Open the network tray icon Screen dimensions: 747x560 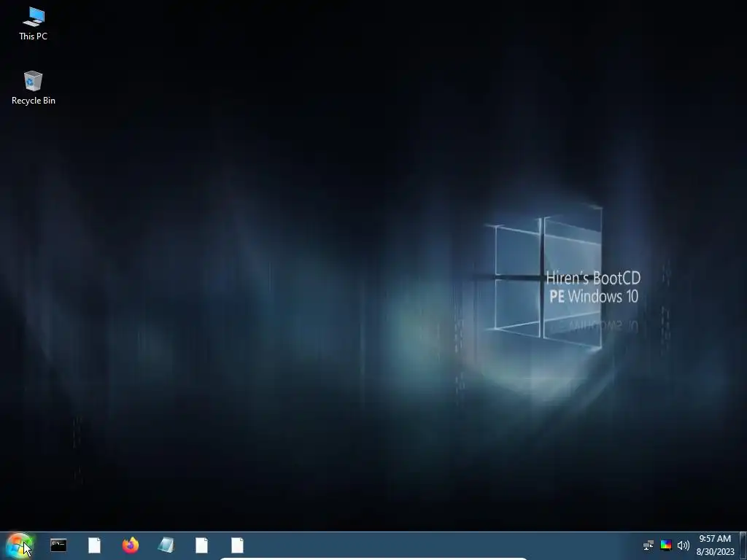[649, 545]
